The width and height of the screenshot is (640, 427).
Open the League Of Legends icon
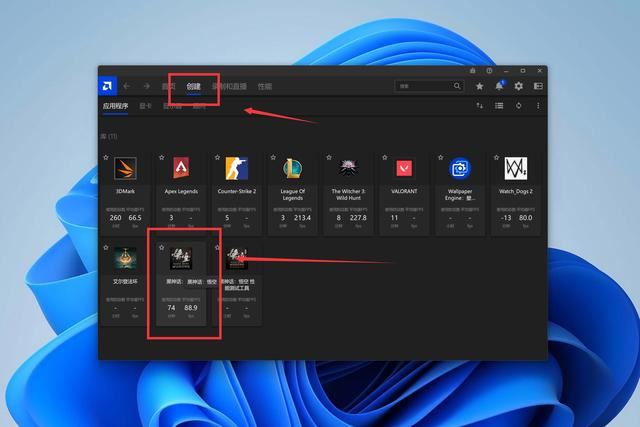click(292, 168)
